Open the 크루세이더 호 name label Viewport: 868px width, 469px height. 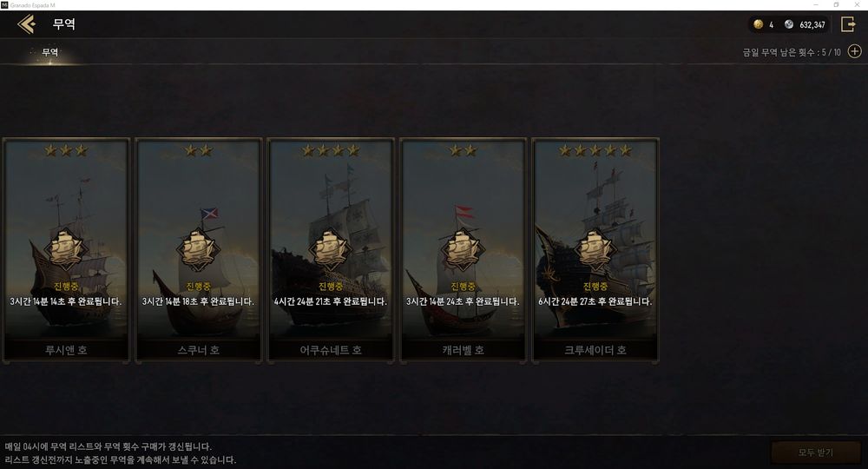click(595, 350)
